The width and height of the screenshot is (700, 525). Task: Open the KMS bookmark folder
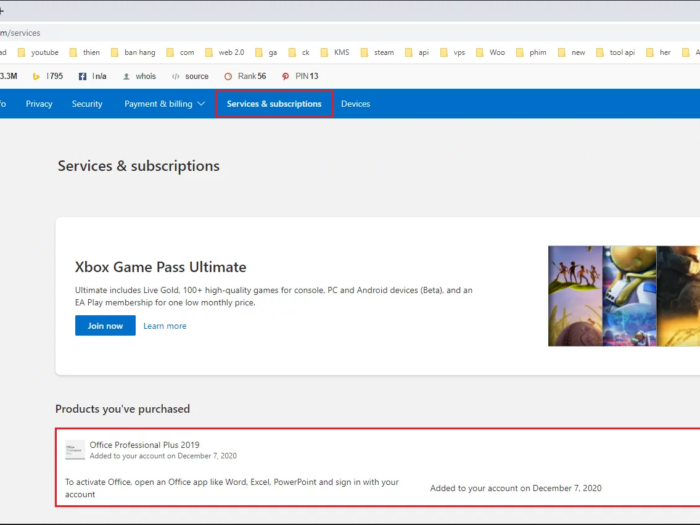335,52
